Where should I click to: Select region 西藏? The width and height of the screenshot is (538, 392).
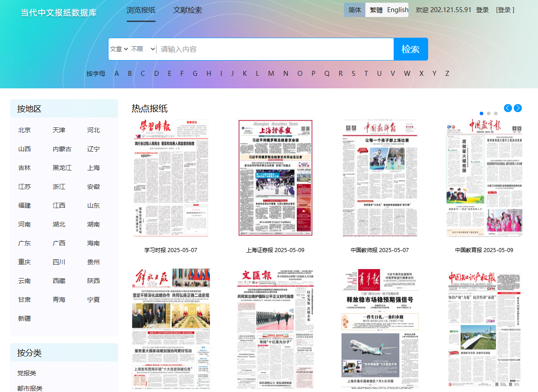click(x=59, y=281)
